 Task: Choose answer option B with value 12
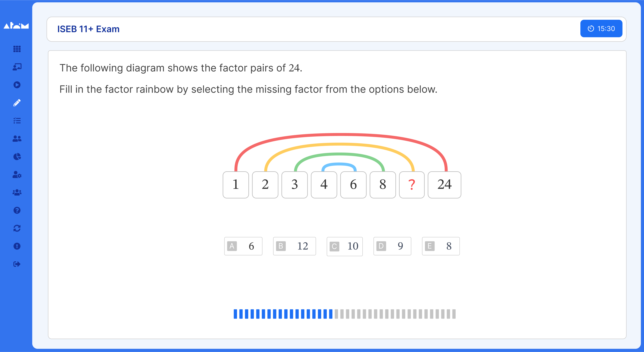[x=294, y=246]
